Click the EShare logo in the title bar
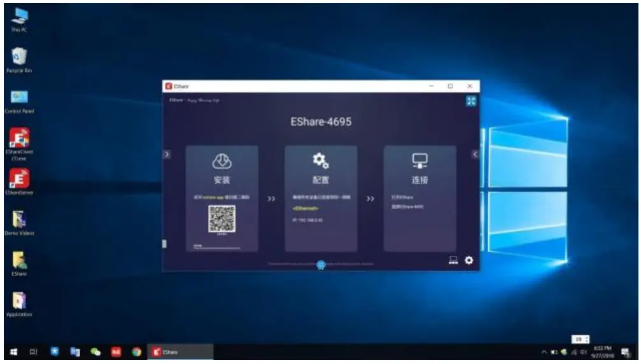The height and width of the screenshot is (364, 641). click(169, 86)
